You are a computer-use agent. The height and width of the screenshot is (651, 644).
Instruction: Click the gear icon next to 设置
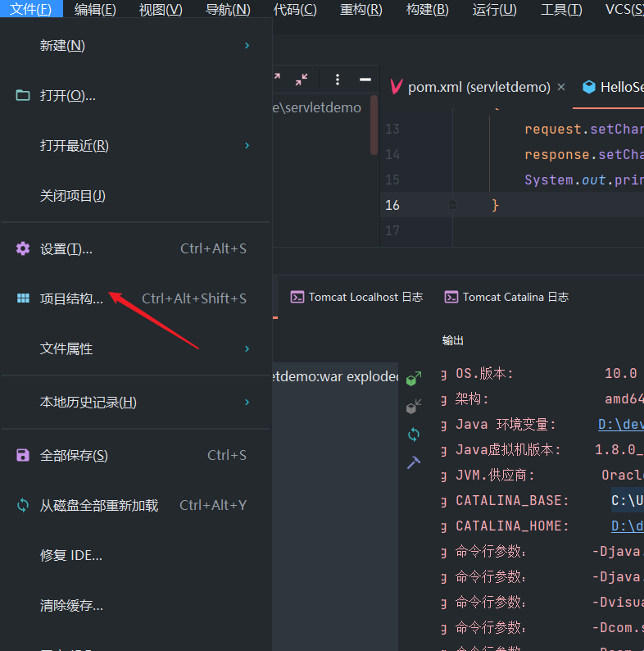pyautogui.click(x=23, y=248)
